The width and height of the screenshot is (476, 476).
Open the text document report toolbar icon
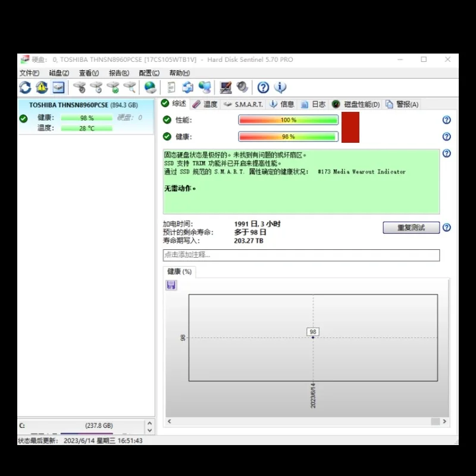(171, 87)
